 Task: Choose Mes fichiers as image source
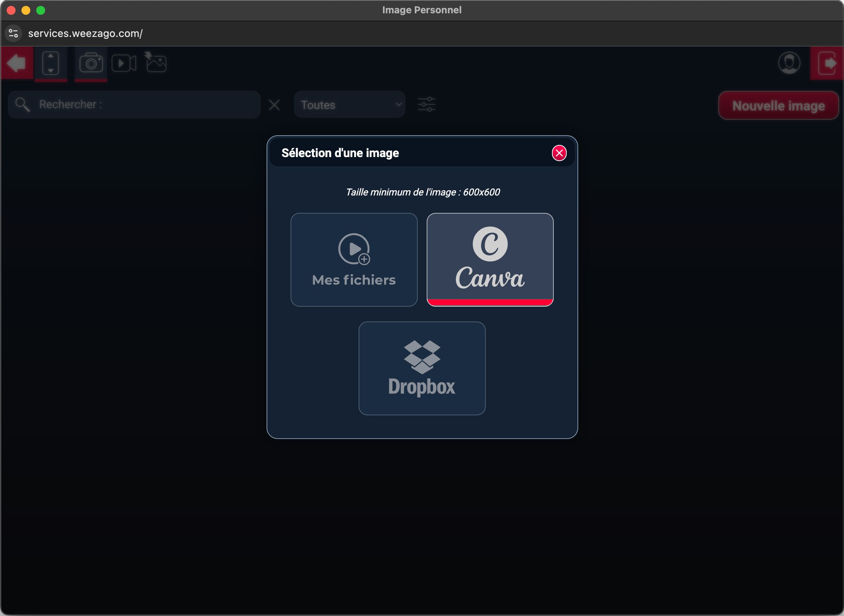click(353, 259)
